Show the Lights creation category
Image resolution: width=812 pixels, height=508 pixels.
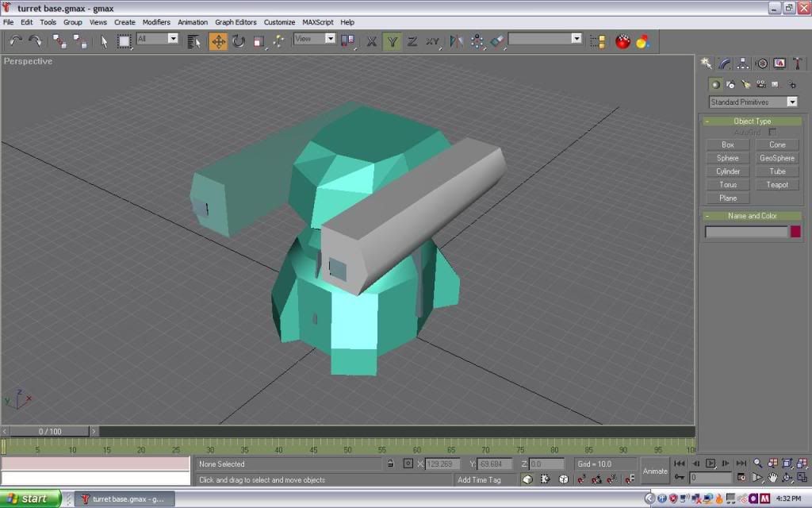[745, 84]
